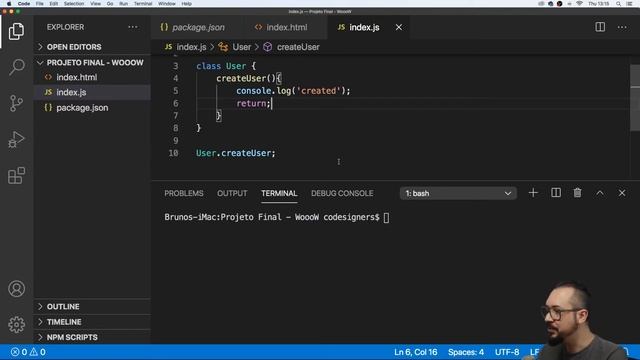Image resolution: width=640 pixels, height=360 pixels.
Task: Click Ln 6, Col 16 in status bar
Action: coord(416,352)
